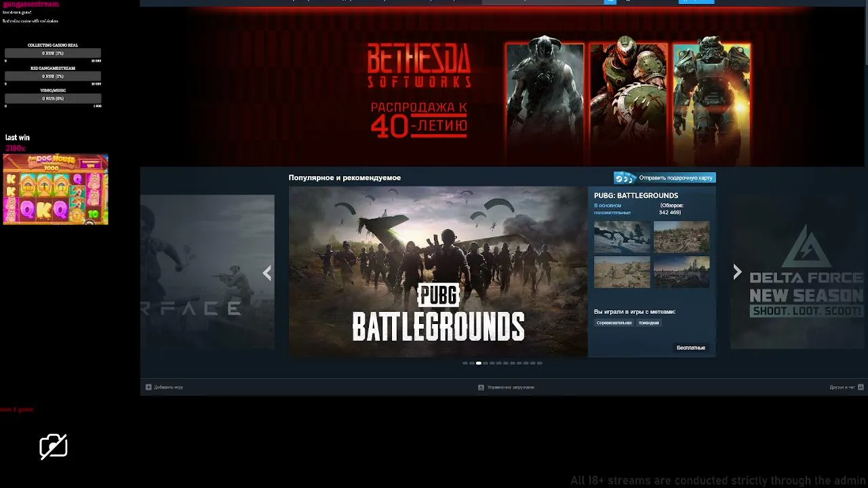Screen dimensions: 868x488
Task: Click the gangamestream channel title
Action: [x=31, y=4]
